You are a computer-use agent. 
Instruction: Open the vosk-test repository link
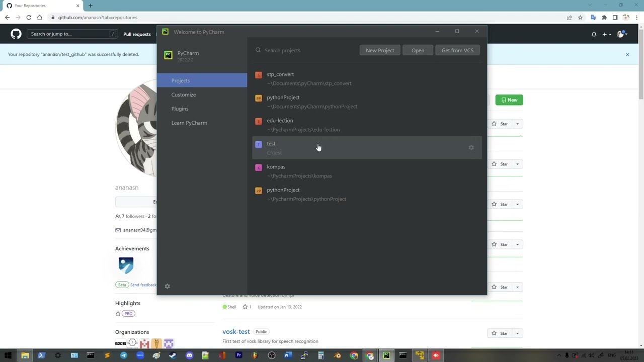(x=236, y=332)
